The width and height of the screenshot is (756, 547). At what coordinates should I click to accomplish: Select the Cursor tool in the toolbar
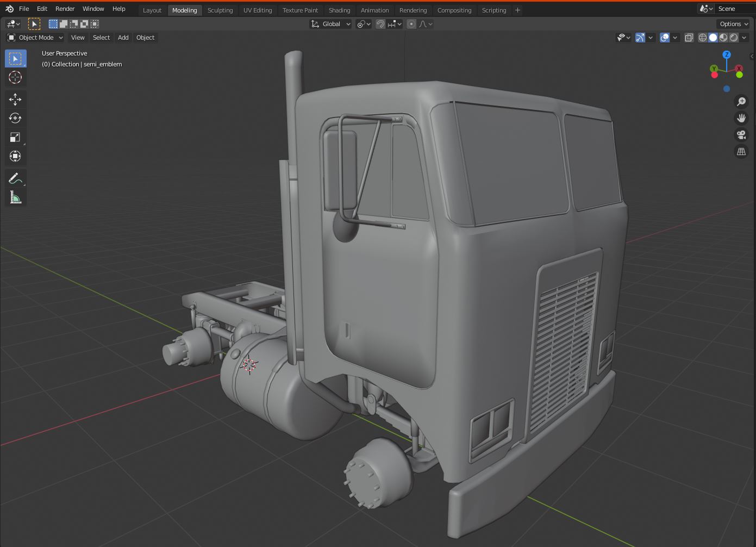coord(15,78)
